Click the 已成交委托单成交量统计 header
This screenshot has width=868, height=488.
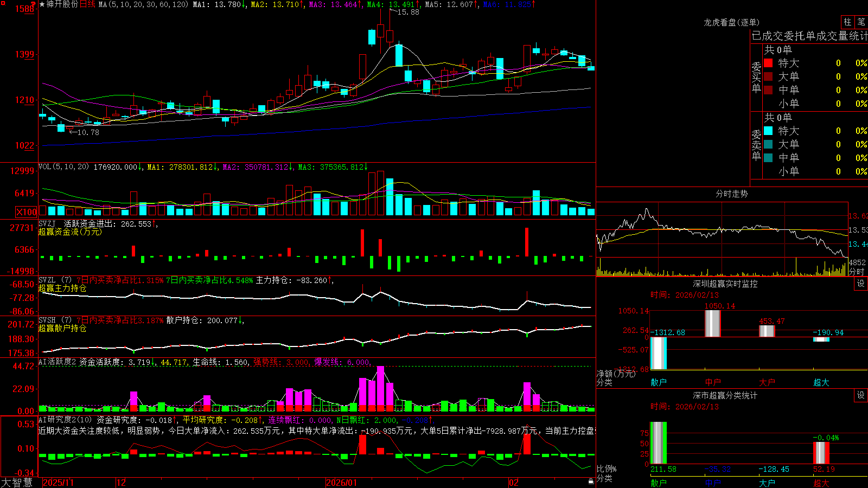tap(809, 36)
